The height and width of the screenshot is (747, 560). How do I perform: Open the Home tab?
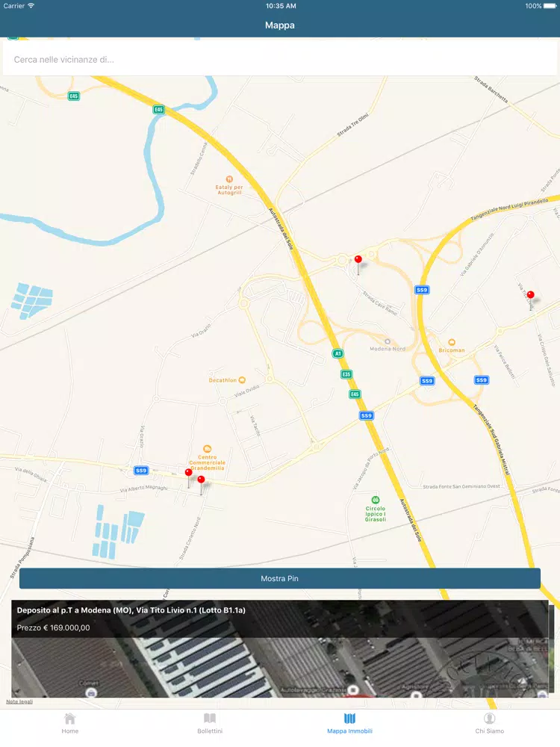(69, 723)
